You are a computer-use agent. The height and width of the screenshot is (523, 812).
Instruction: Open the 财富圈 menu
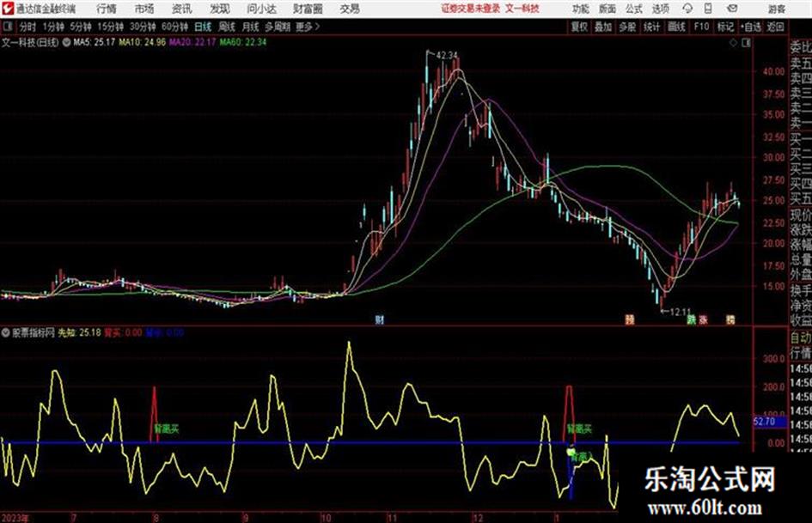[308, 9]
